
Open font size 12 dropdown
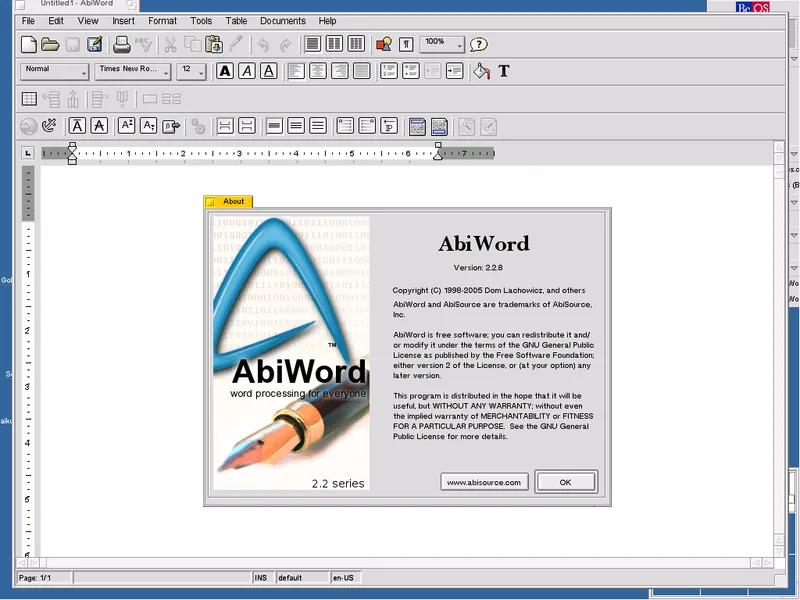point(191,71)
